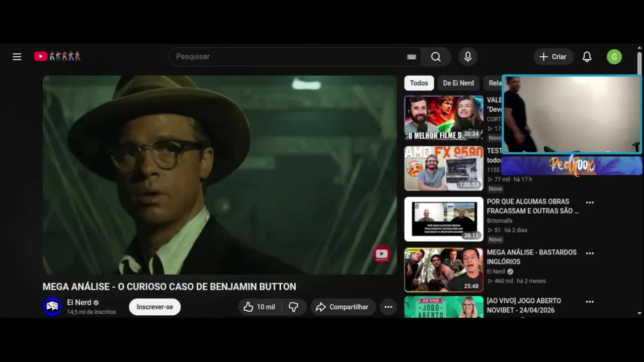Click page scrollbar down arrow
The width and height of the screenshot is (644, 362).
(x=639, y=313)
